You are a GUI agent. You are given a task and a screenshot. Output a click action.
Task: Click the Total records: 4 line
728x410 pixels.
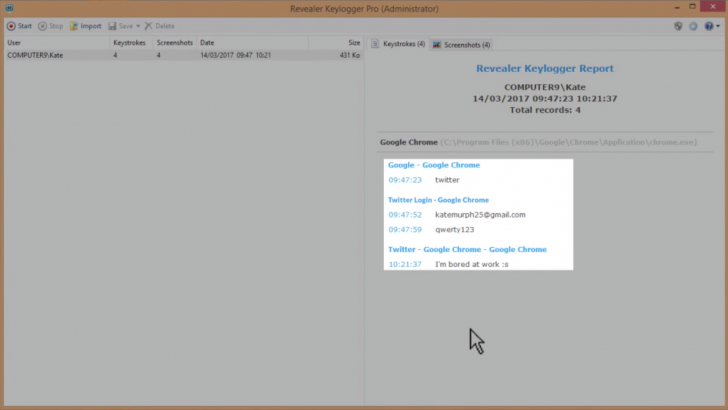(545, 110)
